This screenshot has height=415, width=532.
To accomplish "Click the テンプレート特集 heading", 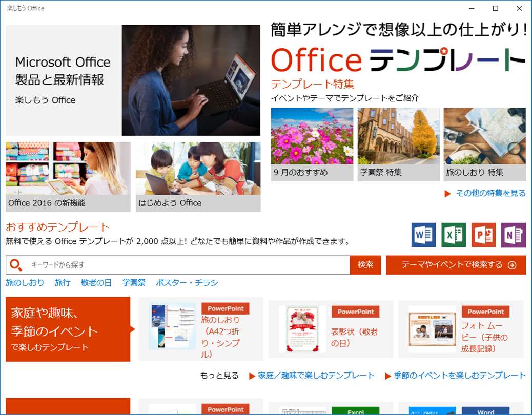I will point(313,84).
